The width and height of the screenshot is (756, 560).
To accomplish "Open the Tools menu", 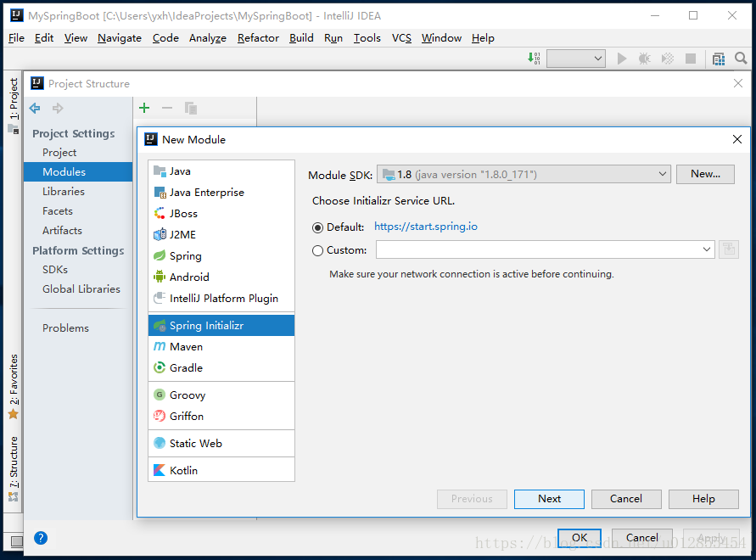I will (367, 38).
